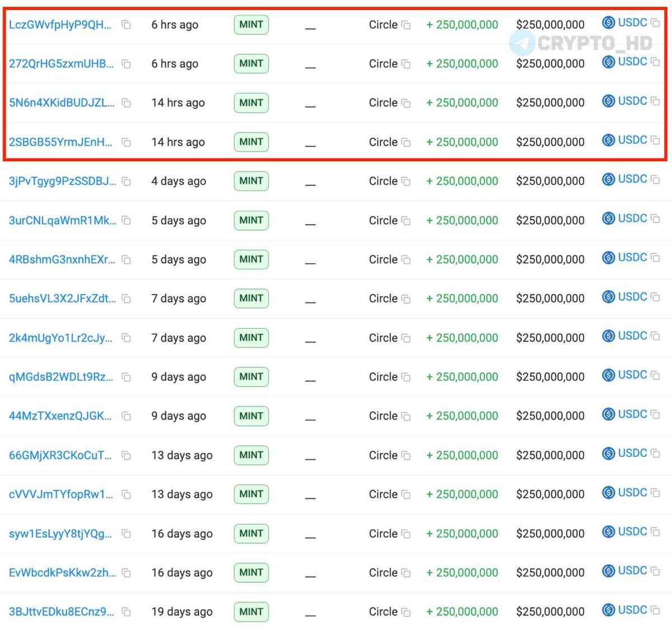Copy Circle address in 5N6n4XKidBUDJZL row
This screenshot has width=672, height=631.
[x=406, y=104]
